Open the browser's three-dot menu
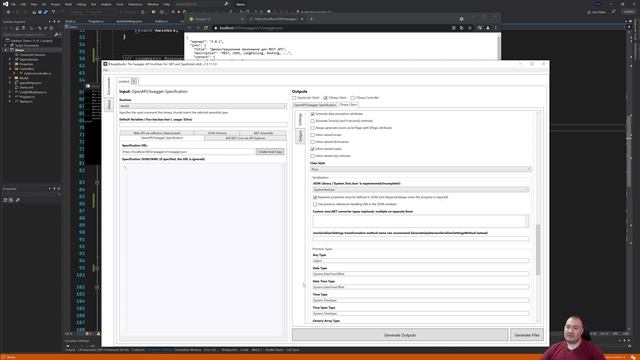 click(496, 28)
